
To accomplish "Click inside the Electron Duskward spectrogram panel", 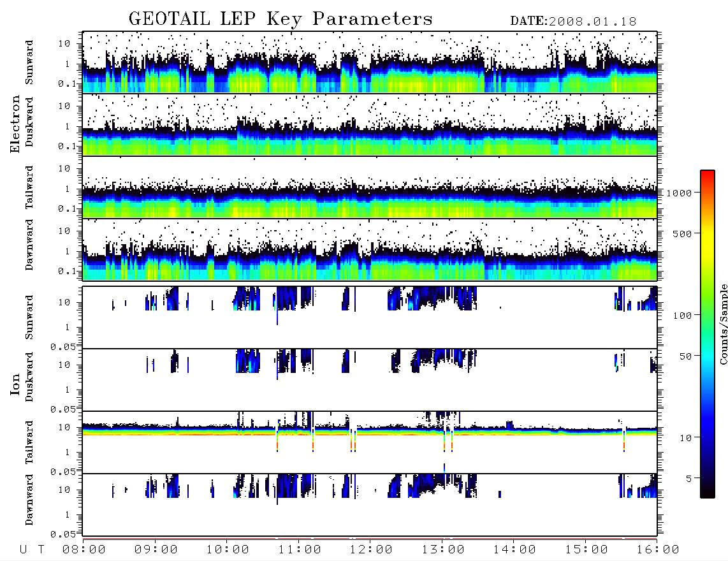I will coord(370,124).
